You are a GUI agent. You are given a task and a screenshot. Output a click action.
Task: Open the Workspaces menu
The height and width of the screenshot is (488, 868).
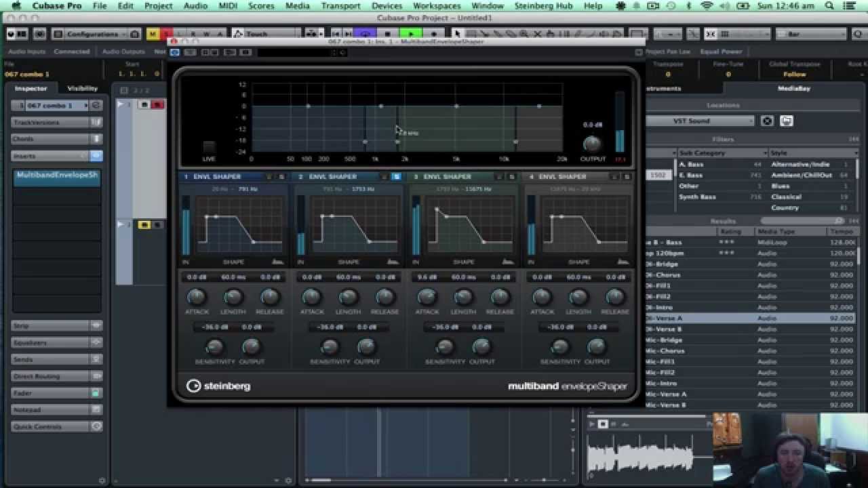437,6
